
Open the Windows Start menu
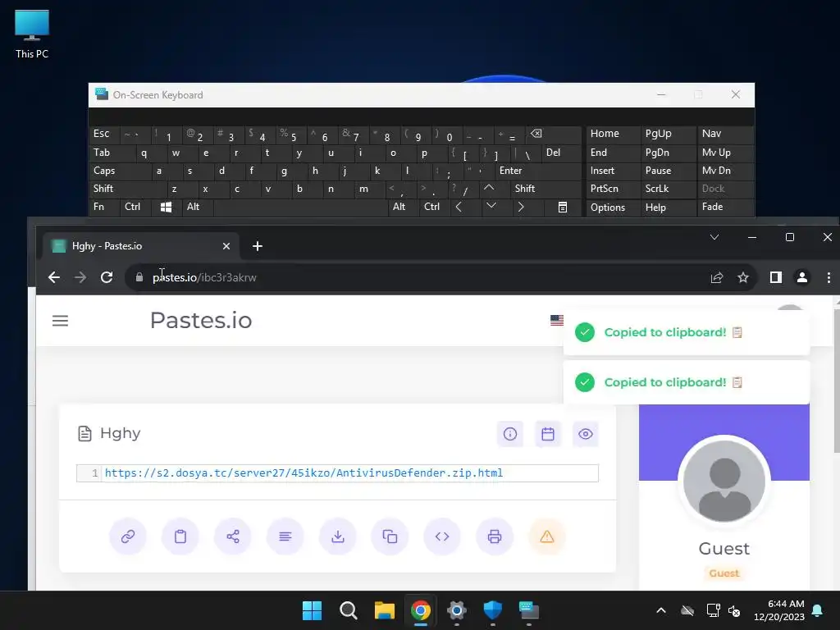pyautogui.click(x=312, y=610)
